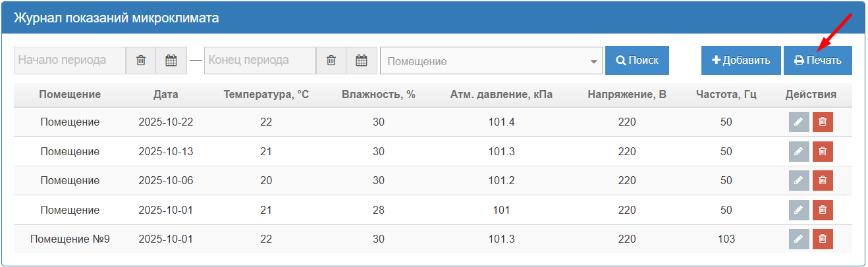Edit the 2025-10-22 record

(799, 122)
